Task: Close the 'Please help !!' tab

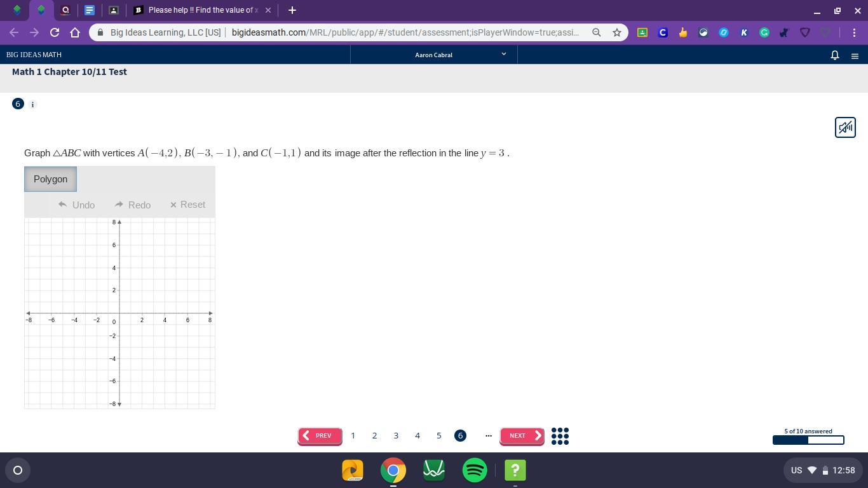Action: tap(268, 10)
